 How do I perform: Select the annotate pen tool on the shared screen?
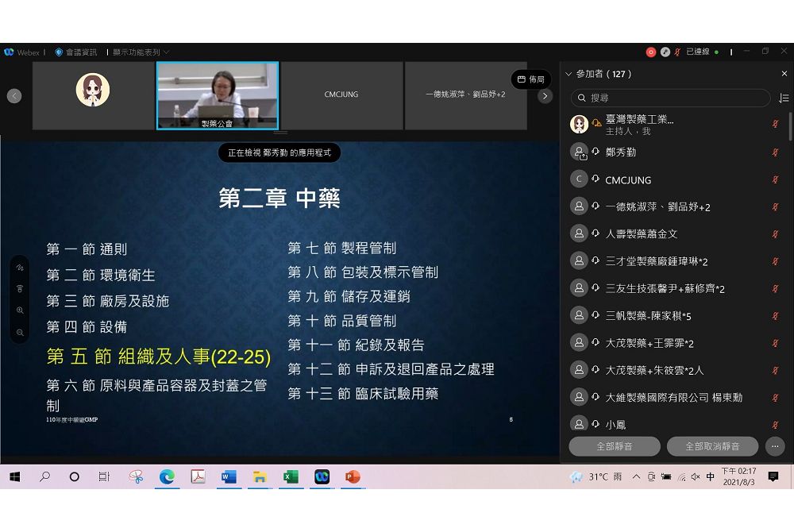click(20, 268)
